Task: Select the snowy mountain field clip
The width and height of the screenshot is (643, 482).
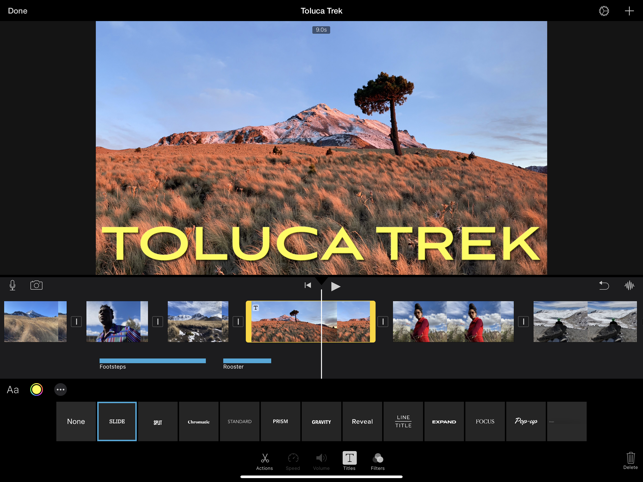Action: (x=198, y=322)
